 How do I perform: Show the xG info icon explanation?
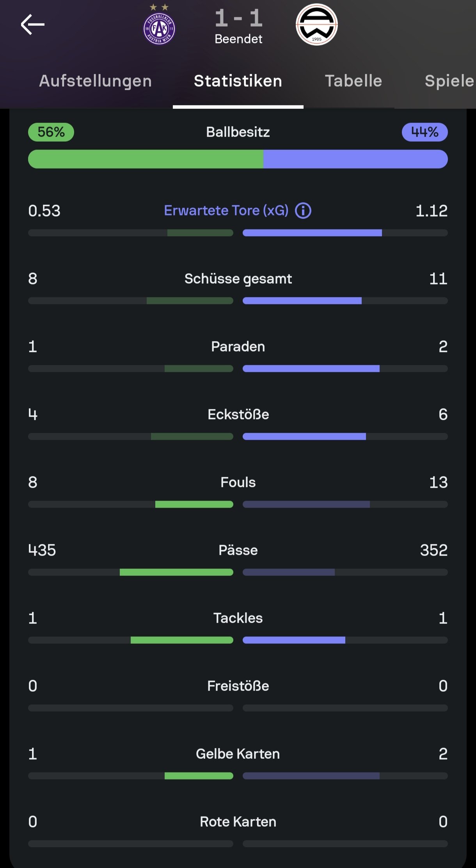[x=303, y=211]
